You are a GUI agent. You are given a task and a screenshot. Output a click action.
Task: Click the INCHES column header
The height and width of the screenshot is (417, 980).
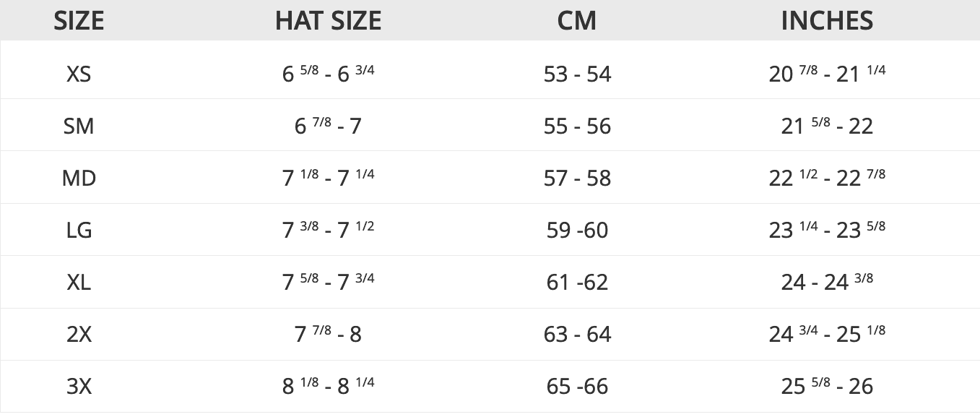click(827, 20)
